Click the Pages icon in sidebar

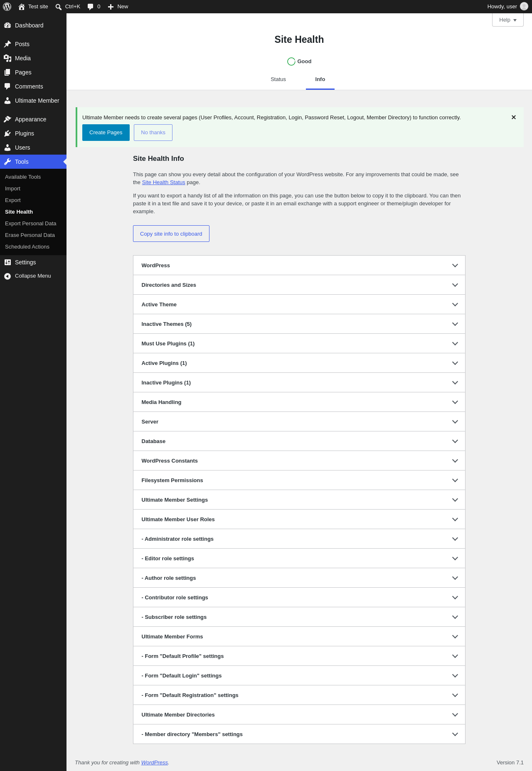click(x=7, y=72)
